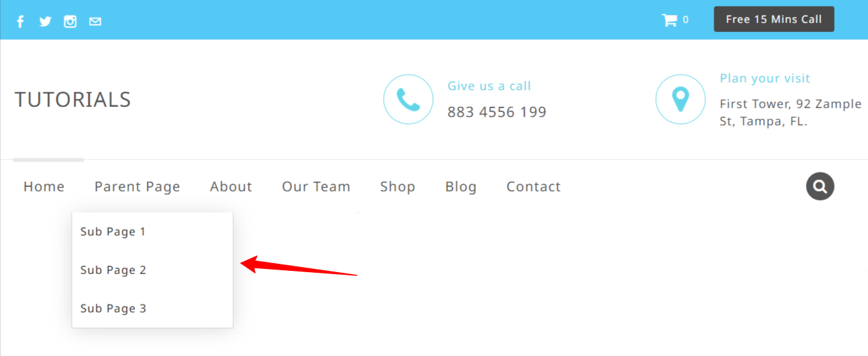The width and height of the screenshot is (868, 356).
Task: Open the Instagram social icon
Action: (x=70, y=22)
